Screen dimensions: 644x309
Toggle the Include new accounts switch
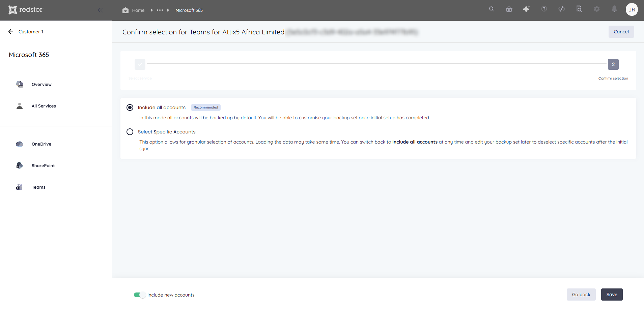point(140,295)
